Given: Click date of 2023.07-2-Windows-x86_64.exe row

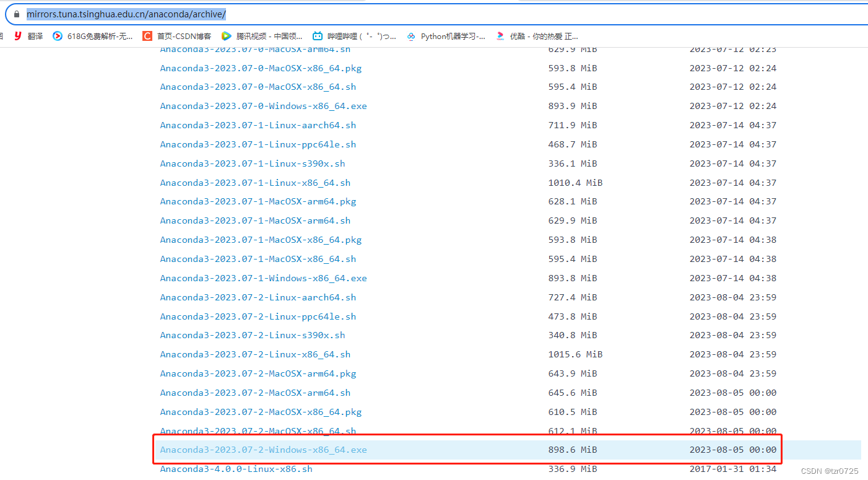Looking at the screenshot, I should tap(733, 450).
